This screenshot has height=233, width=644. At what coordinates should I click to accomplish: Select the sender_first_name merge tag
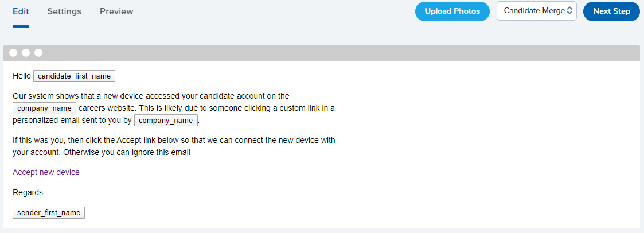click(x=49, y=213)
